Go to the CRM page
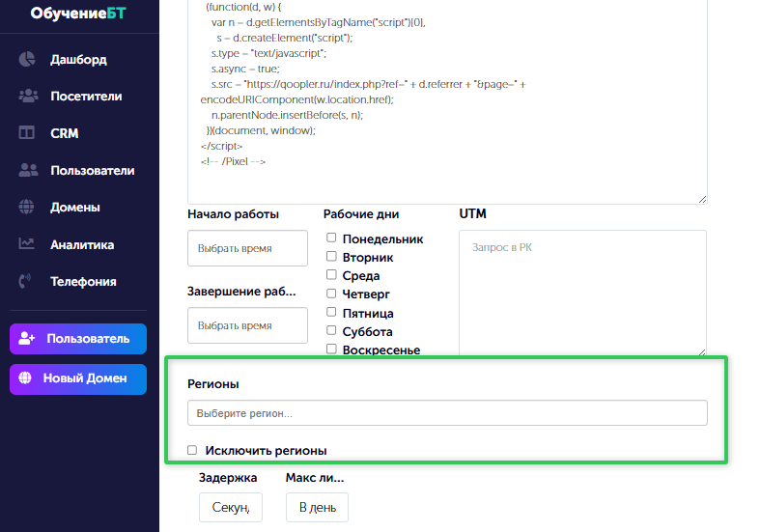The image size is (761, 532). click(x=65, y=133)
